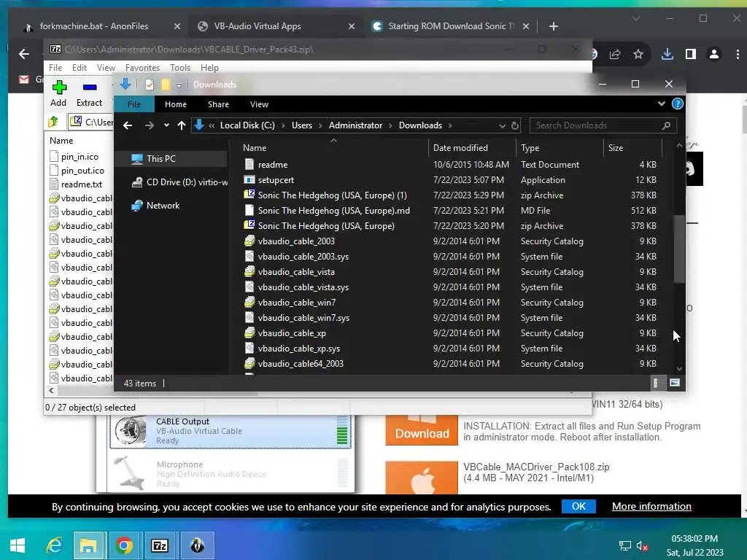This screenshot has width=747, height=560.
Task: Click New folder icon in Explorer title bar
Action: [x=166, y=85]
